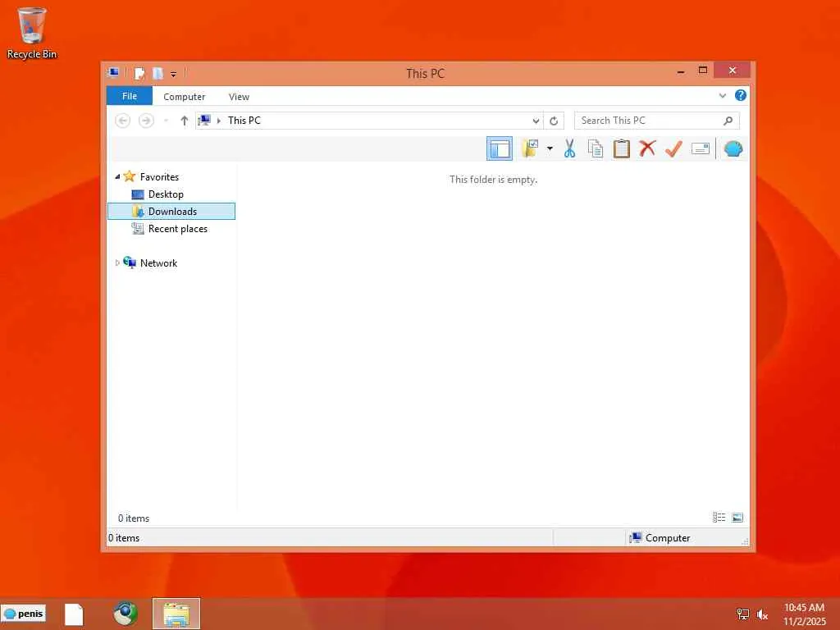Click the Copy icon in the toolbar
The height and width of the screenshot is (630, 840).
(x=596, y=148)
